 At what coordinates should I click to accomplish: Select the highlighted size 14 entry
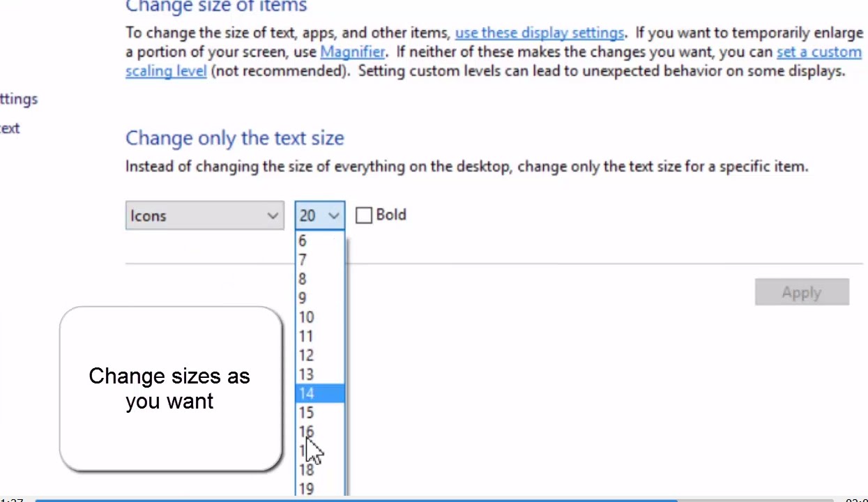pyautogui.click(x=307, y=393)
